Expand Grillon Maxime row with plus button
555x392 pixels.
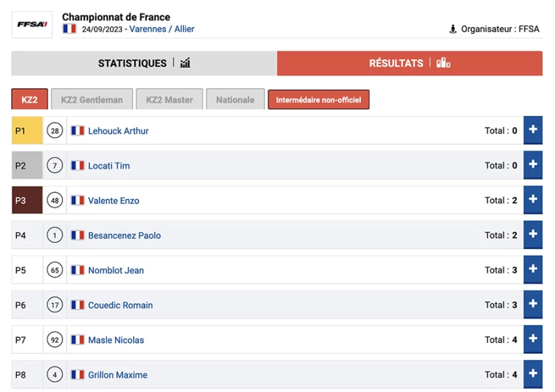click(533, 375)
